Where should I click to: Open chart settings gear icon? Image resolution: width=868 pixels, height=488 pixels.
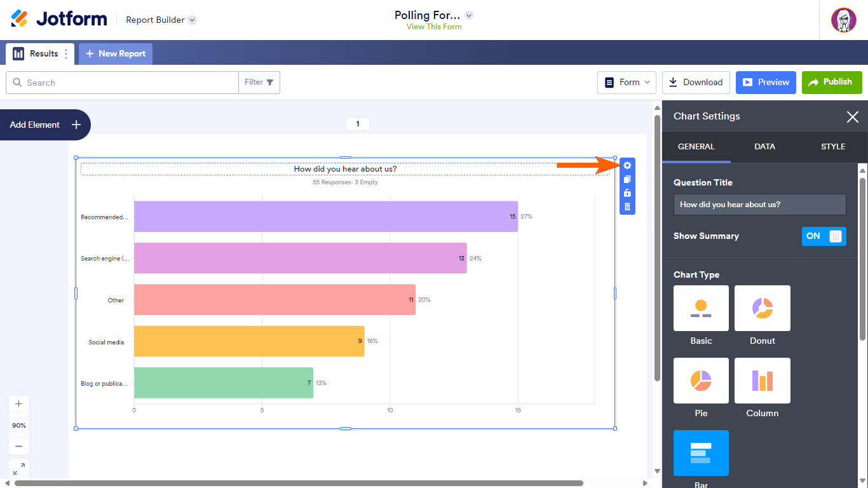click(627, 165)
